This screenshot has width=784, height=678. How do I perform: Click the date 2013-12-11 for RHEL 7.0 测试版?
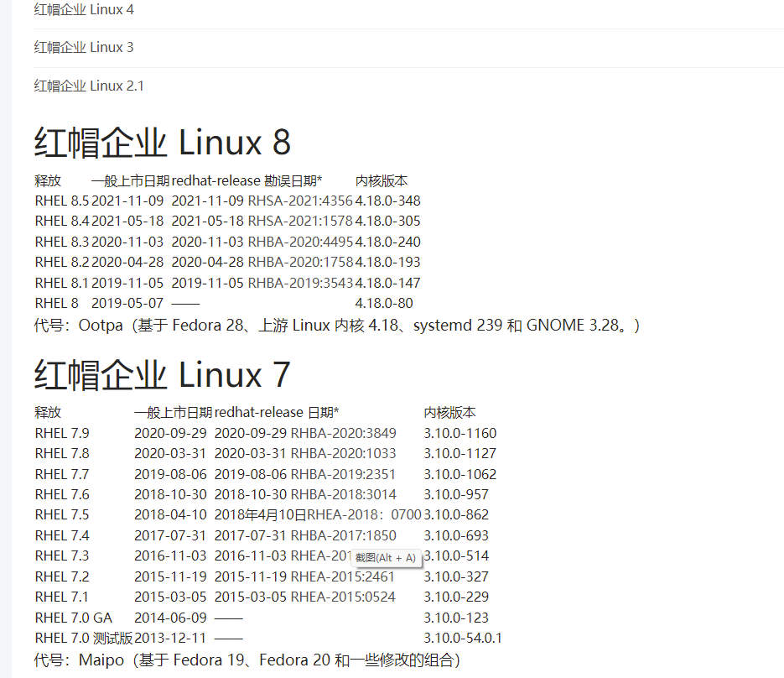(x=170, y=638)
